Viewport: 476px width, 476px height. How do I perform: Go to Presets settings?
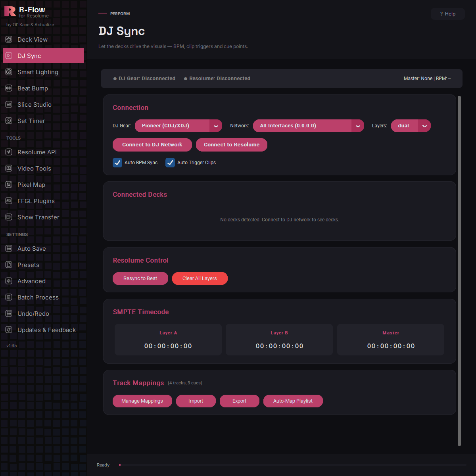[x=44, y=265]
